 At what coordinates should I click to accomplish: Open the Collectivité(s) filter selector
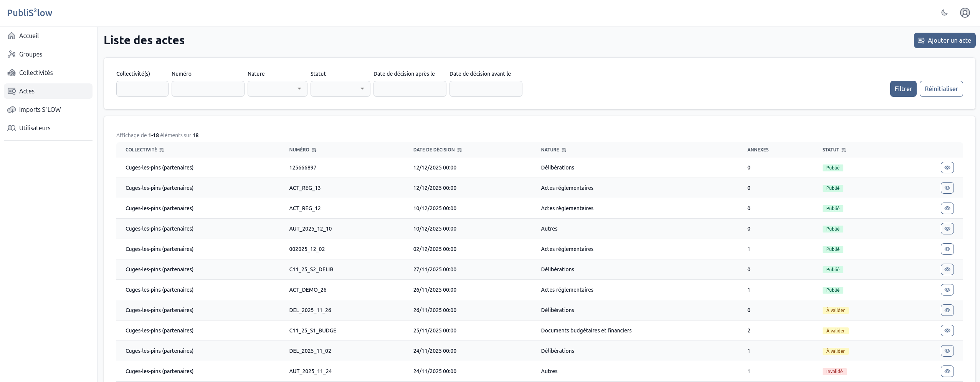142,89
